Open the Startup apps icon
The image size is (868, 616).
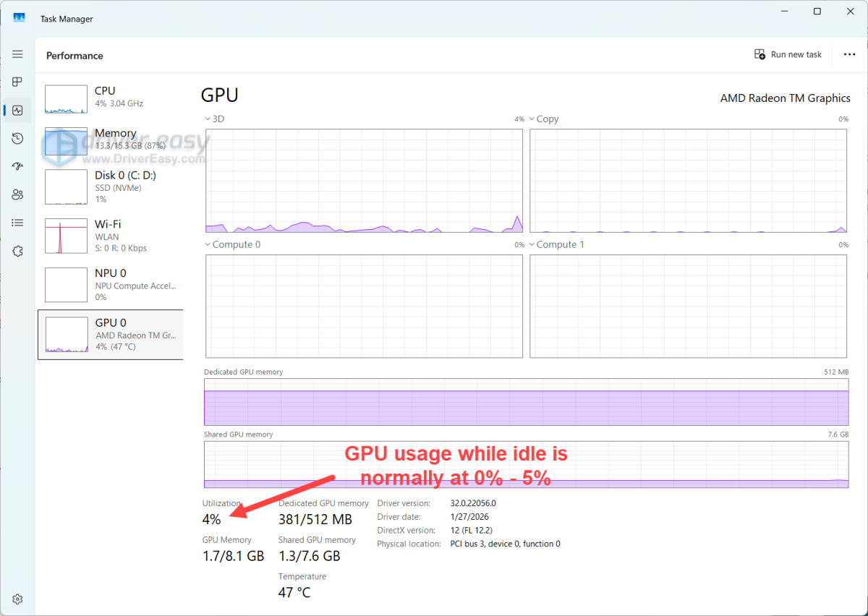click(17, 166)
